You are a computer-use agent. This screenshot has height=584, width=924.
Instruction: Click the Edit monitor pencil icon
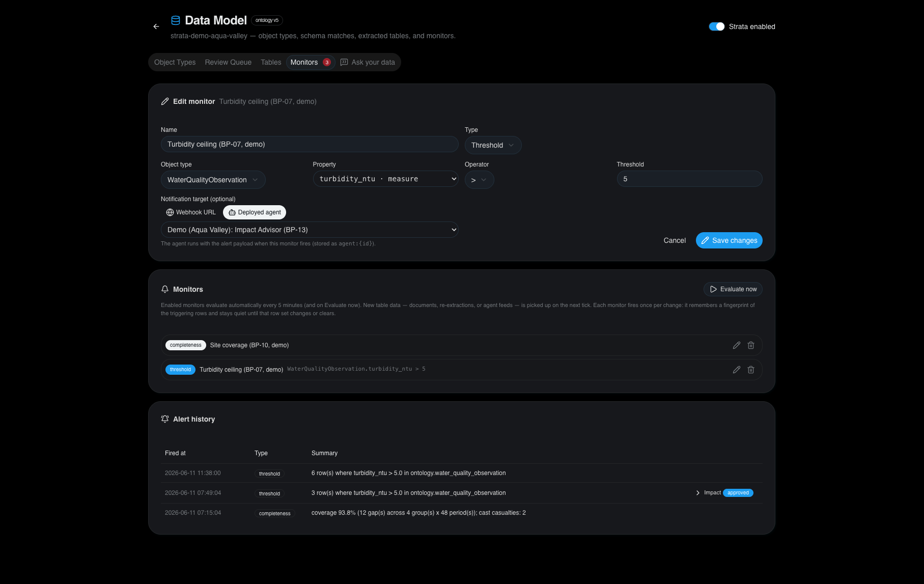tap(165, 101)
